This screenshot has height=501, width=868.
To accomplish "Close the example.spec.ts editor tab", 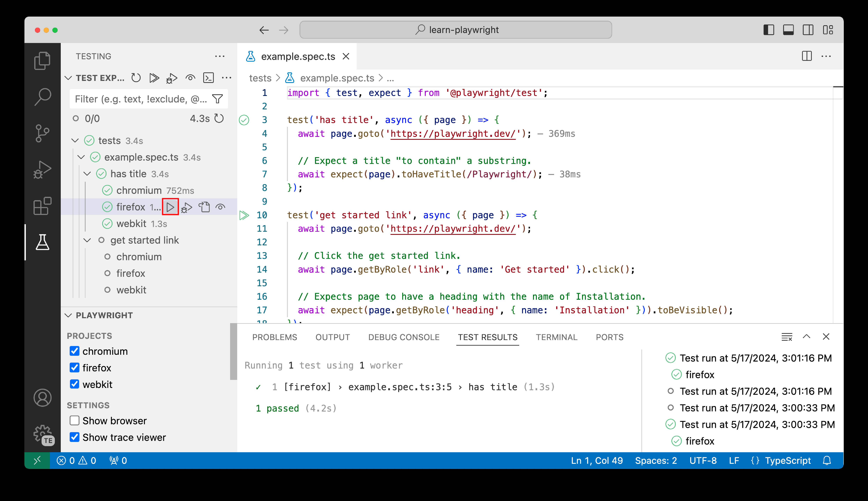I will pyautogui.click(x=346, y=56).
